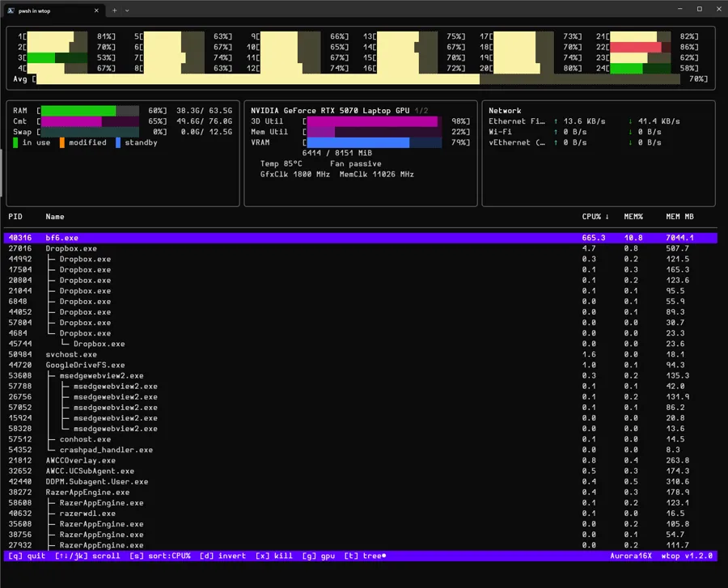Select the crashpad_handler.exe process row
This screenshot has height=588, width=728.
[360, 450]
